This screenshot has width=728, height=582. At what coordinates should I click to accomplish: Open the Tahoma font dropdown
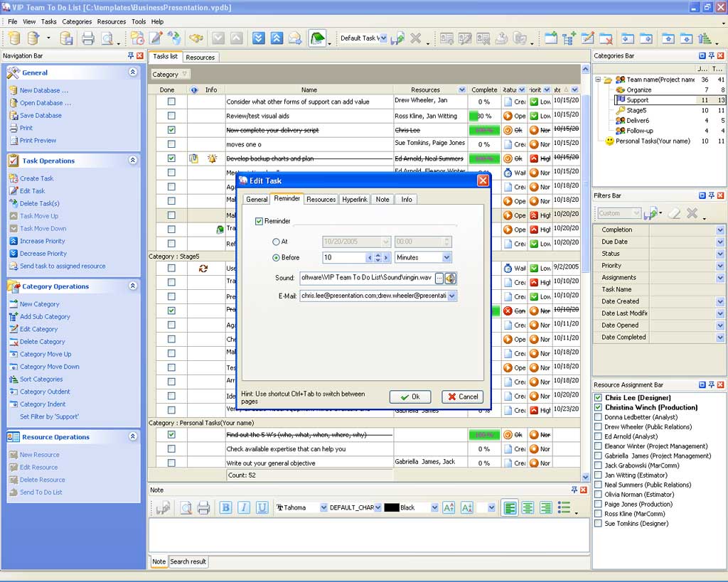(x=323, y=507)
